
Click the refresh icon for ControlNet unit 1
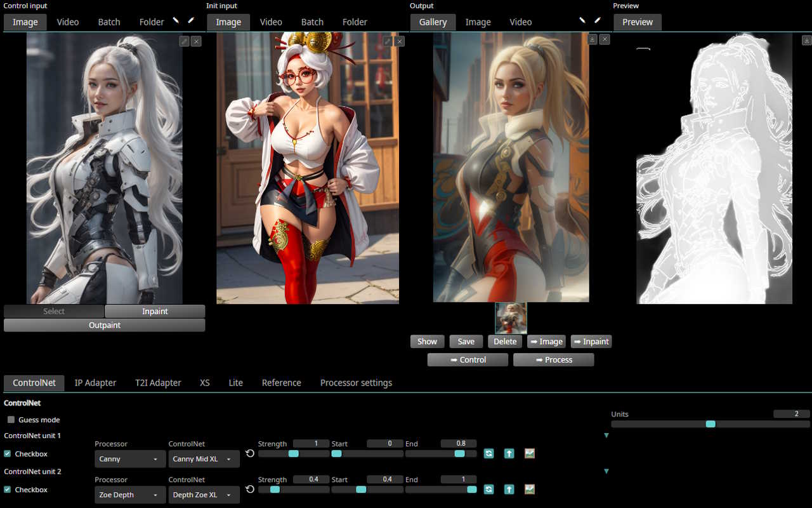pos(488,453)
